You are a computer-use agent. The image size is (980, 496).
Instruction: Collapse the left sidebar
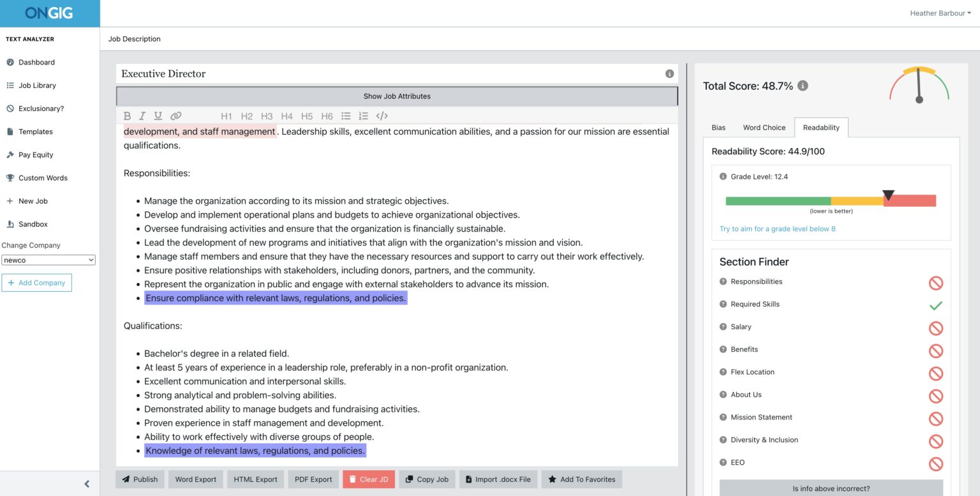point(86,483)
